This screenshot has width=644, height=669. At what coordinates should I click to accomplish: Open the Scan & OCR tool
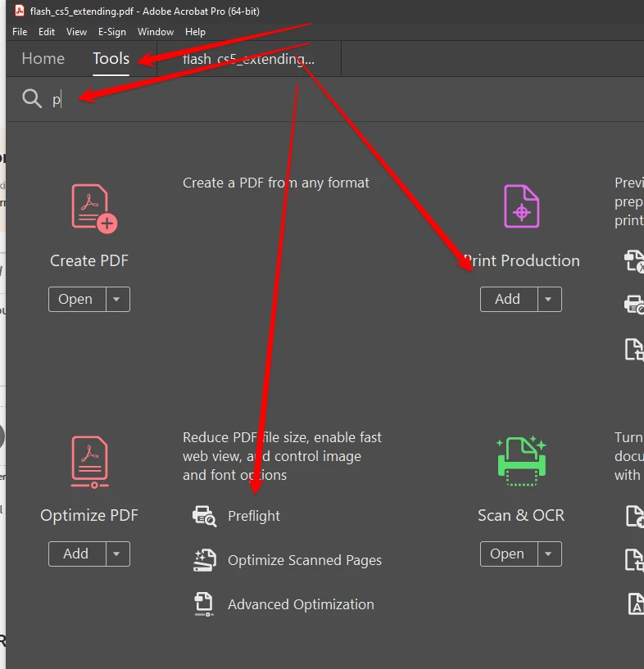pyautogui.click(x=509, y=554)
